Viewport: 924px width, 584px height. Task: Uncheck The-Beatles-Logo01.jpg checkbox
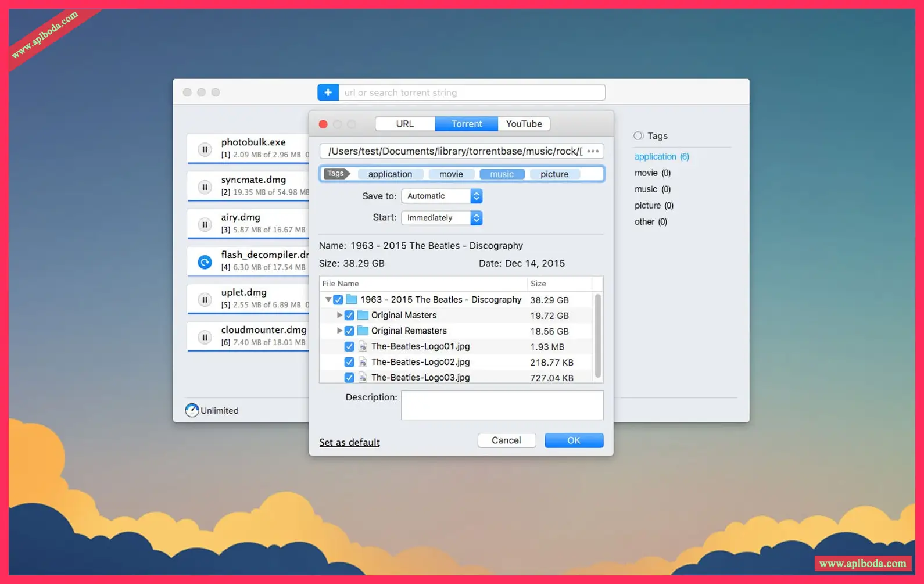[349, 346]
